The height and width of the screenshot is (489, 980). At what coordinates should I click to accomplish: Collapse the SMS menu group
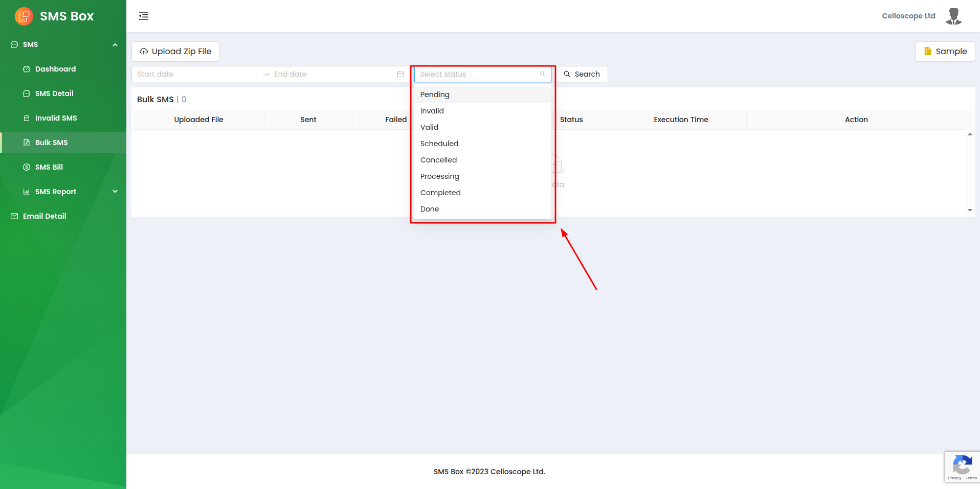click(115, 44)
